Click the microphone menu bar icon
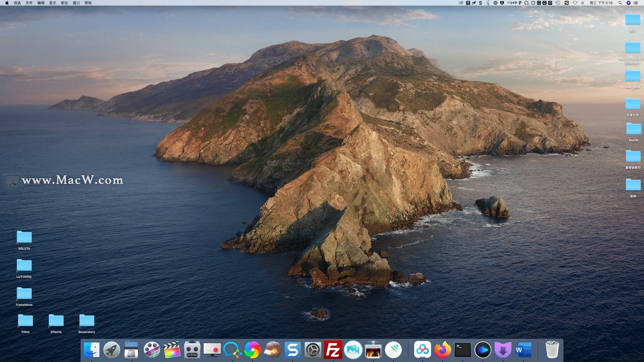The image size is (644, 362). 544,3
